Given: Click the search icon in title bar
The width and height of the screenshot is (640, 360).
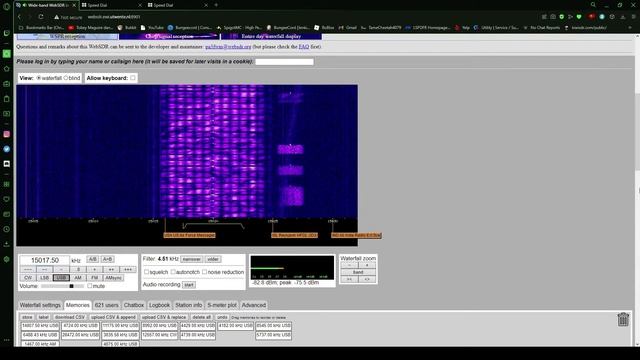Looking at the screenshot, I should click(593, 5).
